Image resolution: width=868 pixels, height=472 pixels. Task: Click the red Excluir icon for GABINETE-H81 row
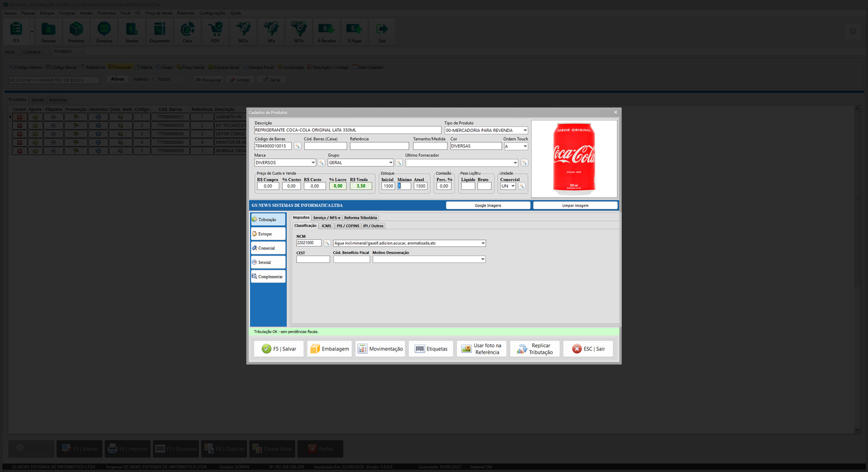tap(20, 117)
